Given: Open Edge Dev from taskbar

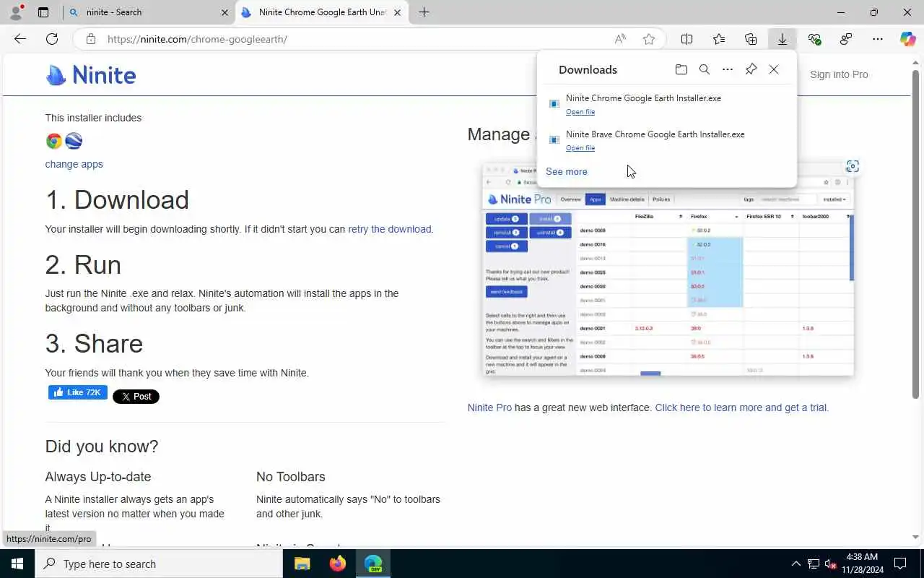Looking at the screenshot, I should (x=373, y=564).
